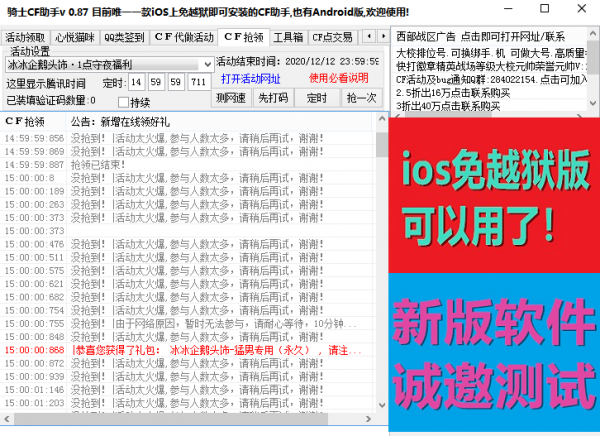Click the log horizontal scroll right arrow
Image resolution: width=600 pixels, height=436 pixels.
(x=368, y=419)
